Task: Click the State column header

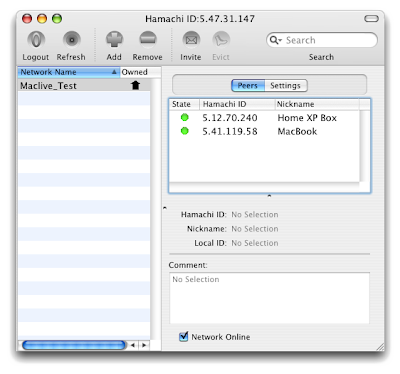Action: click(184, 104)
